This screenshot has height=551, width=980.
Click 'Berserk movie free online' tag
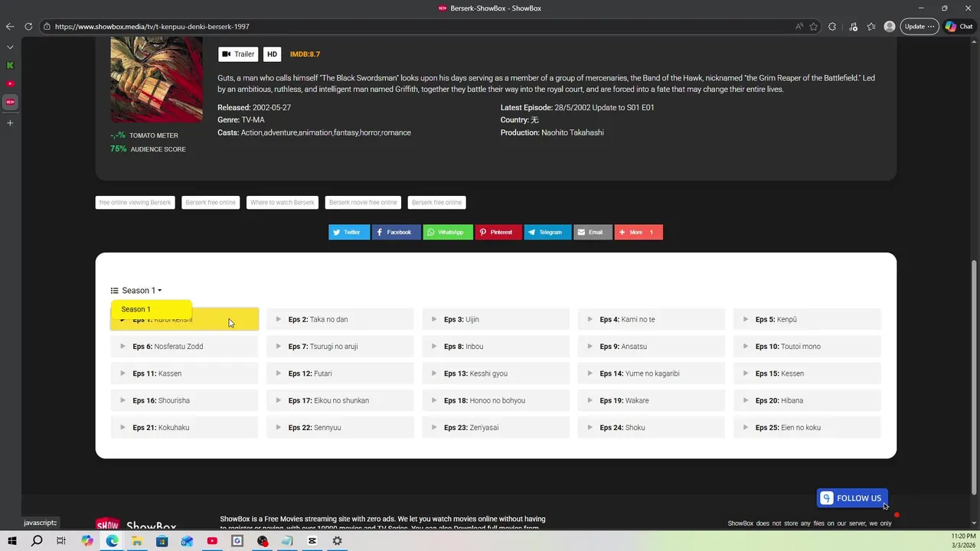click(363, 203)
